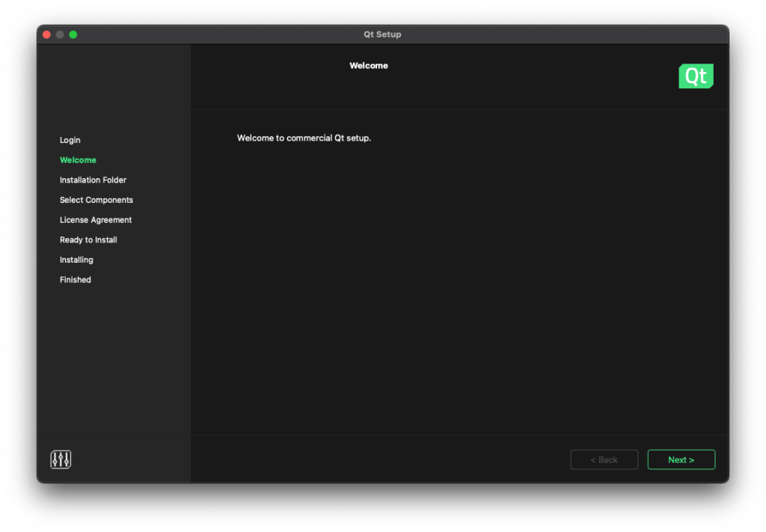Proceed with the Next button
The width and height of the screenshot is (766, 532).
pos(681,459)
